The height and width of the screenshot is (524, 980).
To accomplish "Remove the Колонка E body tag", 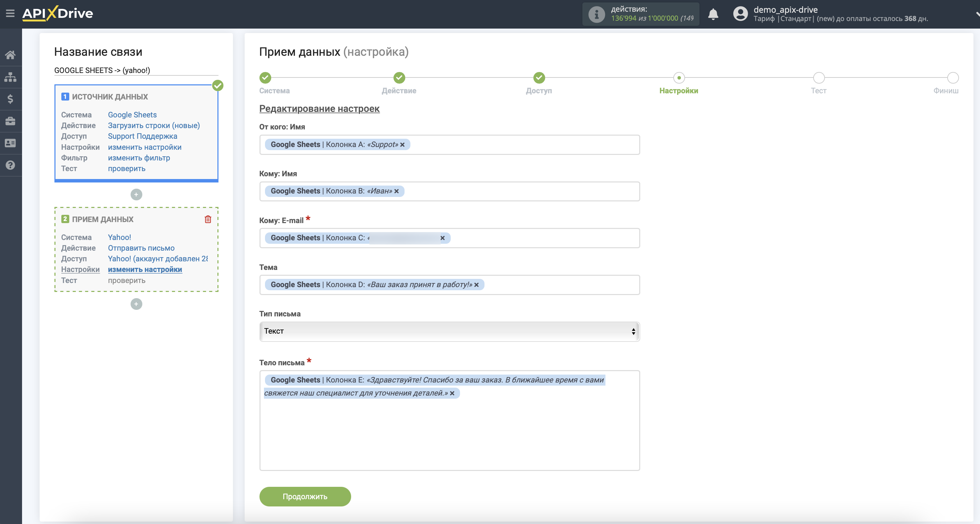I will pyautogui.click(x=452, y=393).
